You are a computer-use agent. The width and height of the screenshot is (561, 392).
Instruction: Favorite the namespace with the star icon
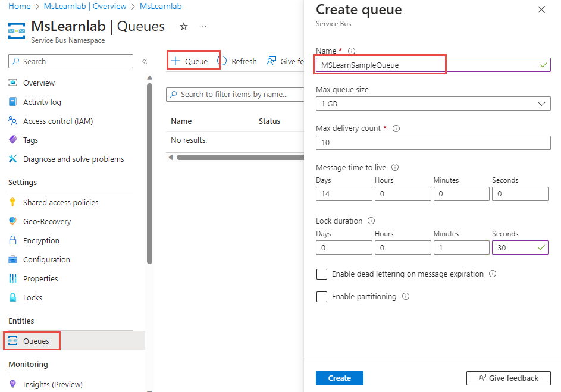184,26
